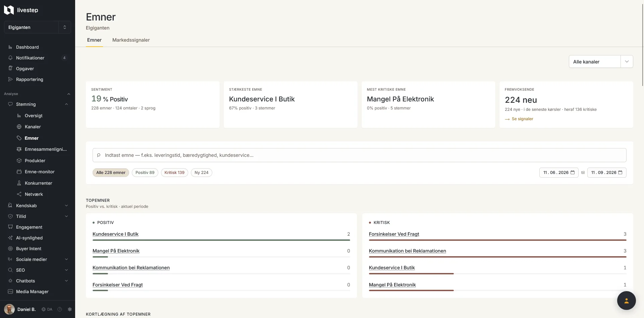Open Rapportering arrow icon
The width and height of the screenshot is (644, 318).
coord(10,79)
